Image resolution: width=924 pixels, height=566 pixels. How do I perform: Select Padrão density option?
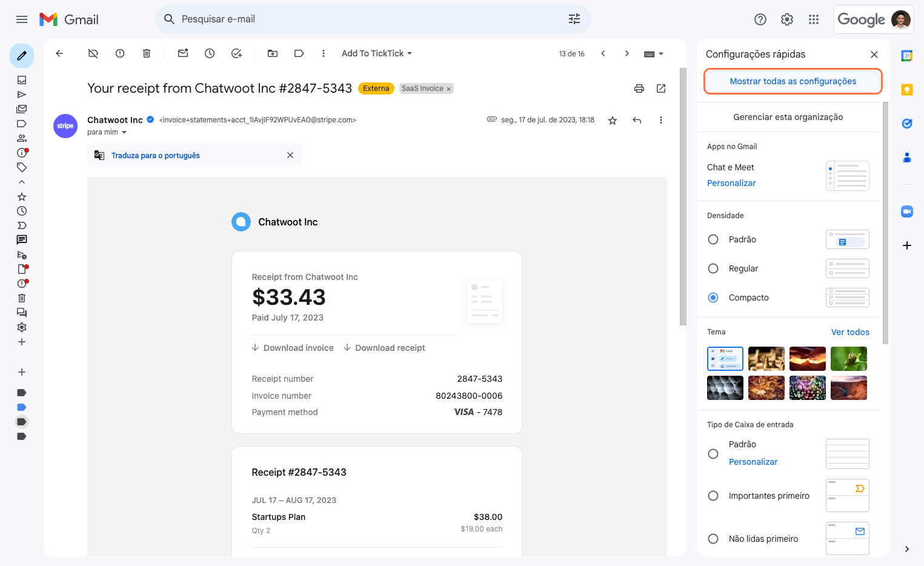[x=713, y=239]
